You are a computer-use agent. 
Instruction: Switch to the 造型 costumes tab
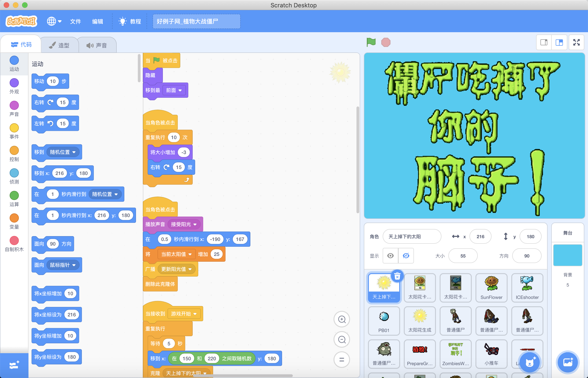[x=59, y=45]
